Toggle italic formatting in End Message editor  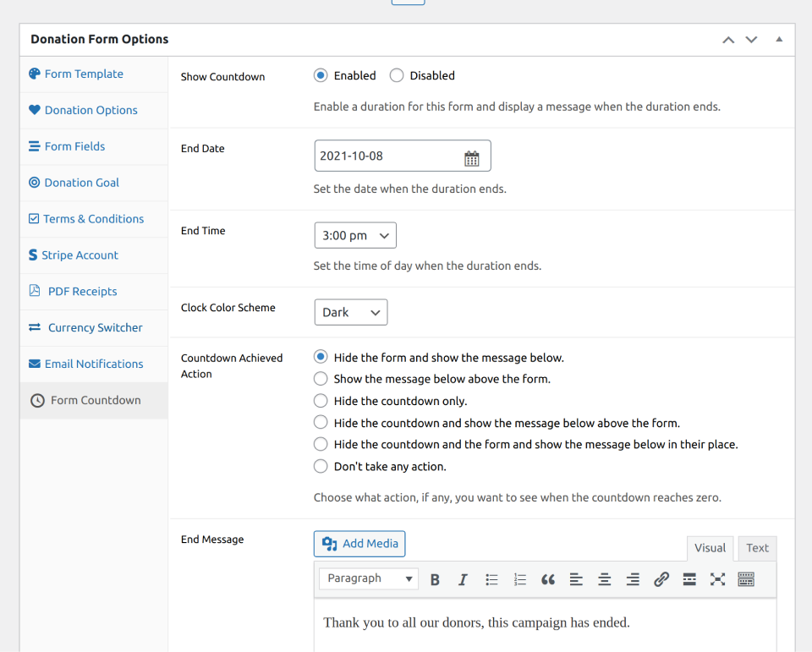tap(463, 579)
